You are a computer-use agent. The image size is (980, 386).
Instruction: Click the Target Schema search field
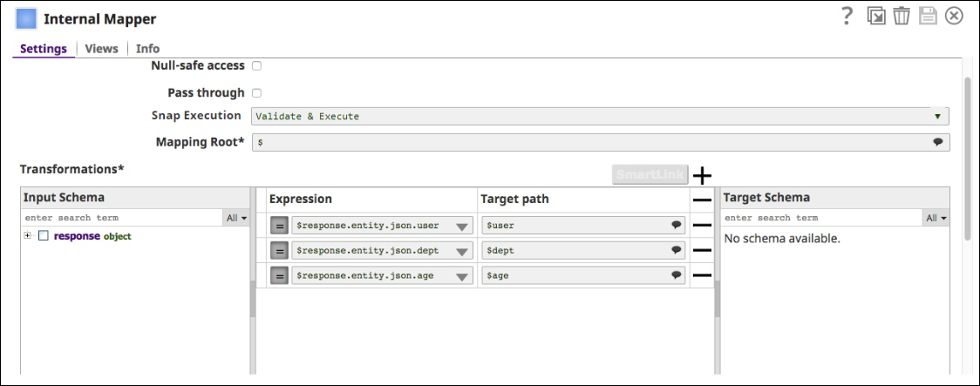pyautogui.click(x=821, y=218)
